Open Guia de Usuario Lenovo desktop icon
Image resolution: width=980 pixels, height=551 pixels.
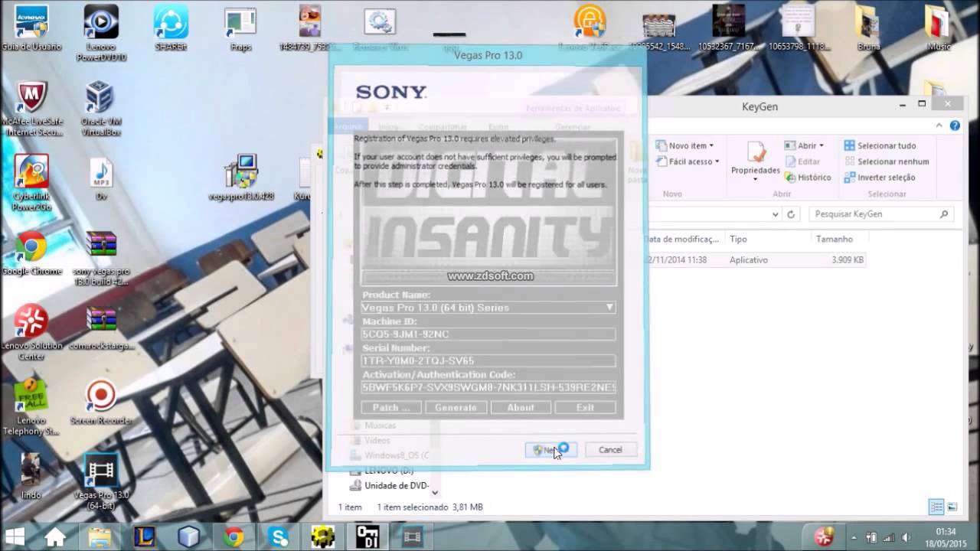tap(31, 28)
